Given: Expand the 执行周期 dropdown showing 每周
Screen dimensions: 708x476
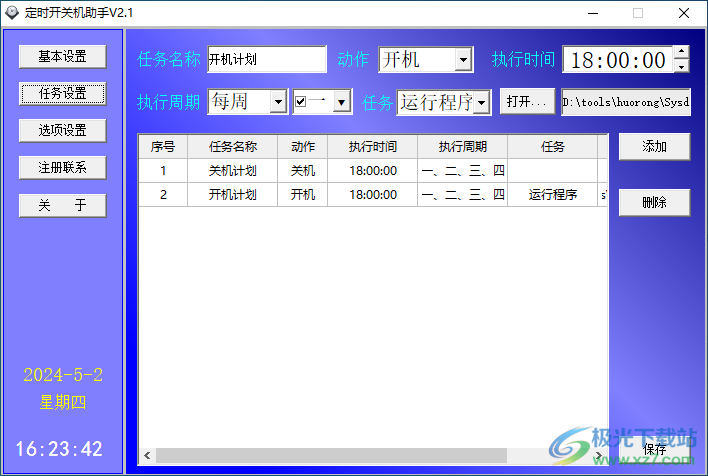Looking at the screenshot, I should [x=278, y=102].
